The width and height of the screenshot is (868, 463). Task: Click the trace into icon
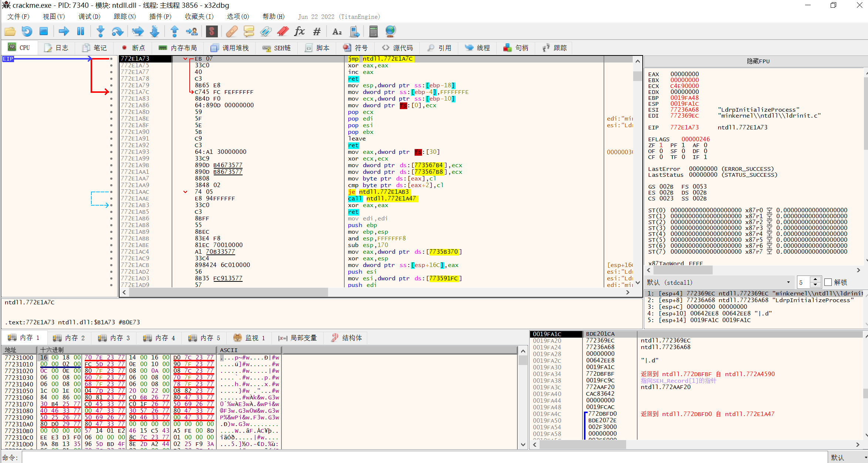click(x=138, y=31)
